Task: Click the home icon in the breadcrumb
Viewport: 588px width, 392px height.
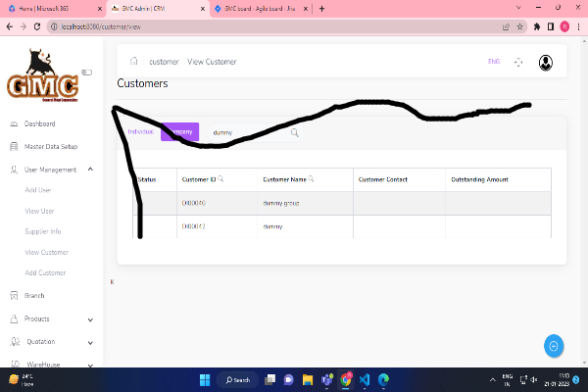Action: pyautogui.click(x=134, y=62)
